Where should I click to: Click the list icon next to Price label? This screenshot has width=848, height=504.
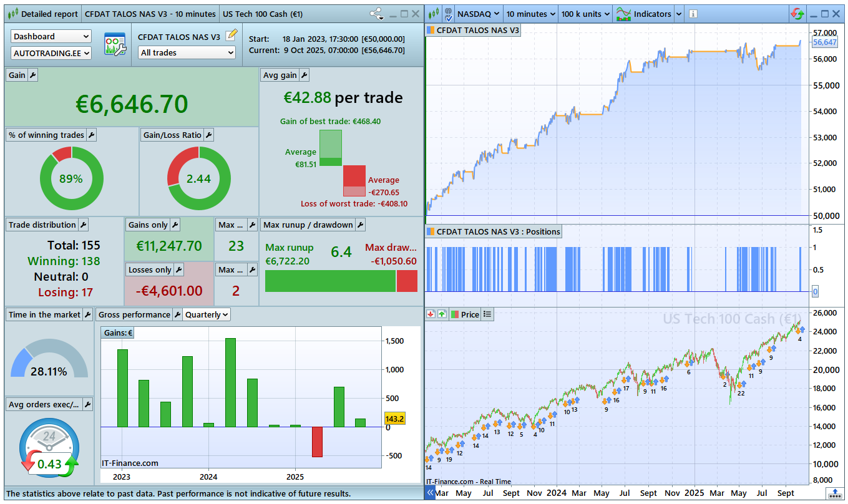487,314
